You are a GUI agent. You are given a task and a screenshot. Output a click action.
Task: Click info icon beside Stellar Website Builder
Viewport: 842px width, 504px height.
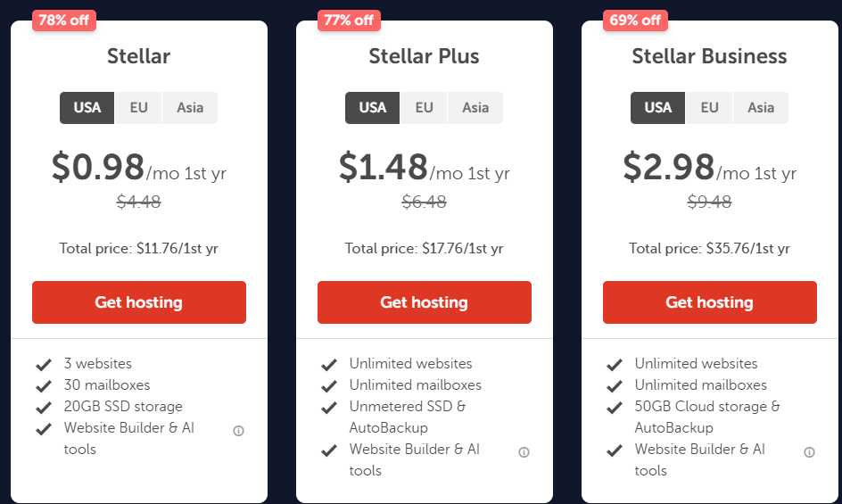coord(238,431)
